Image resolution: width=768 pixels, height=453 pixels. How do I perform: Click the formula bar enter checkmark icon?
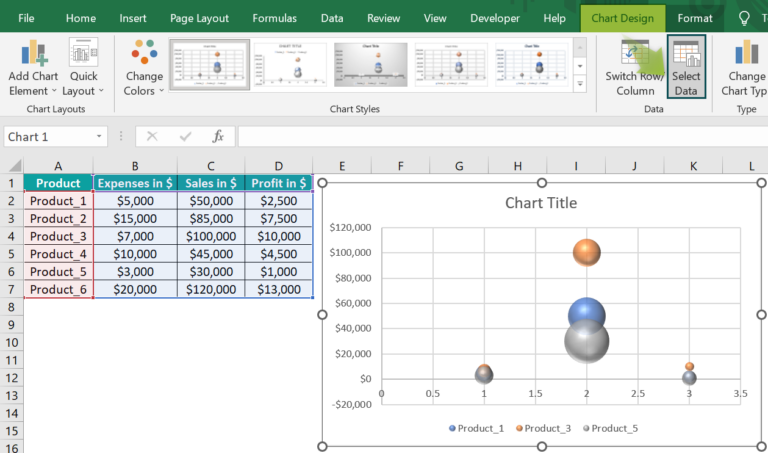(x=185, y=136)
